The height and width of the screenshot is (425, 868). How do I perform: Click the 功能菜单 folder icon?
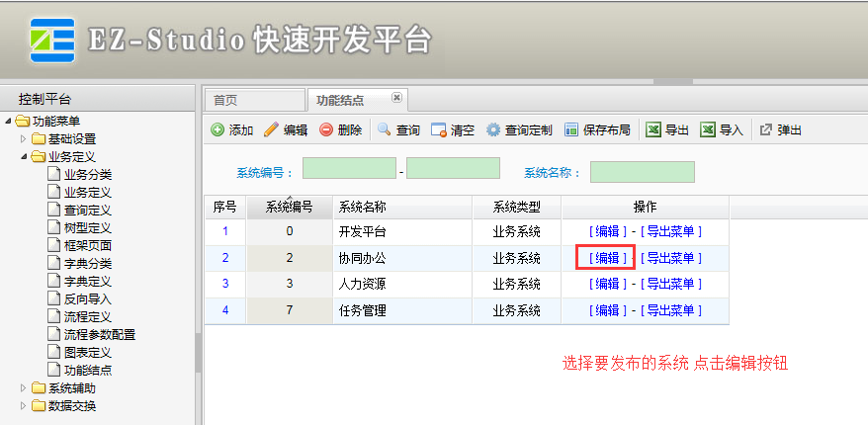pos(23,122)
